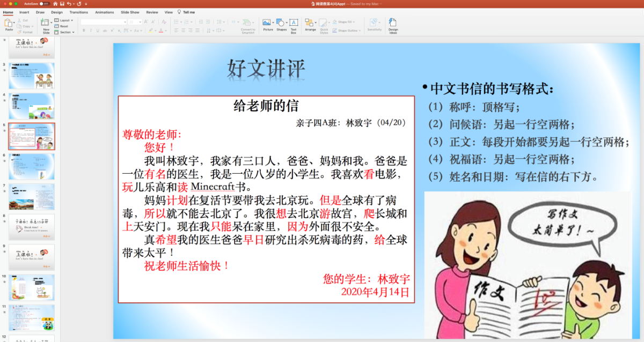The width and height of the screenshot is (644, 342).
Task: Toggle italic text formatting
Action: tap(91, 31)
